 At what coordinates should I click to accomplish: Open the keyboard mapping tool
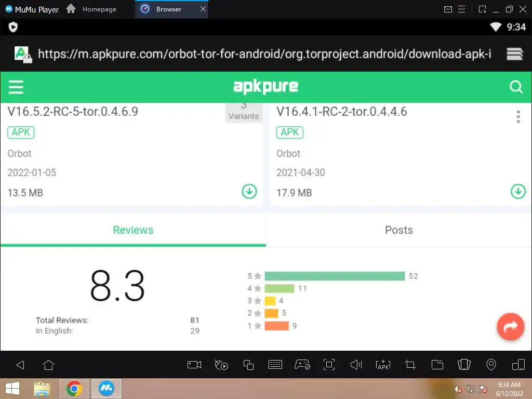pyautogui.click(x=275, y=365)
